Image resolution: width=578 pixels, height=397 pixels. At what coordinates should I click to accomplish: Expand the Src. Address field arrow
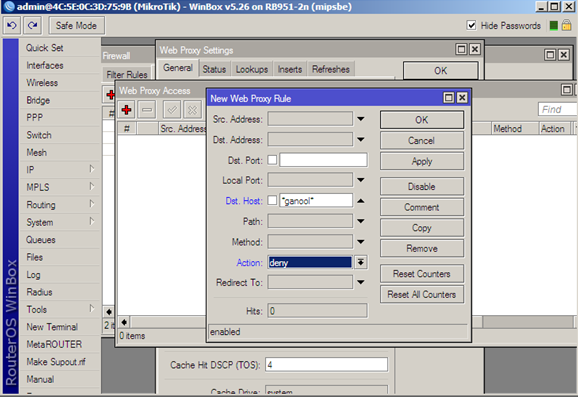coord(361,119)
